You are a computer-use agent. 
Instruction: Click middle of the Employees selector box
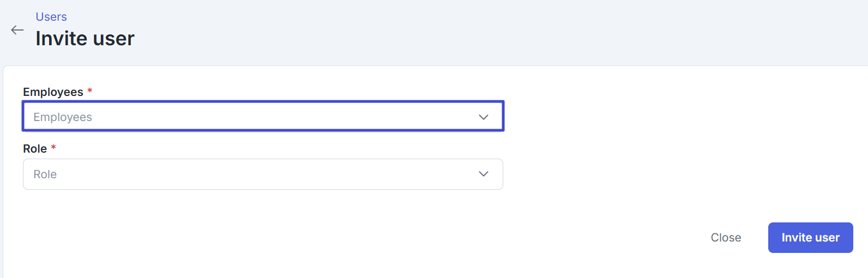(263, 116)
